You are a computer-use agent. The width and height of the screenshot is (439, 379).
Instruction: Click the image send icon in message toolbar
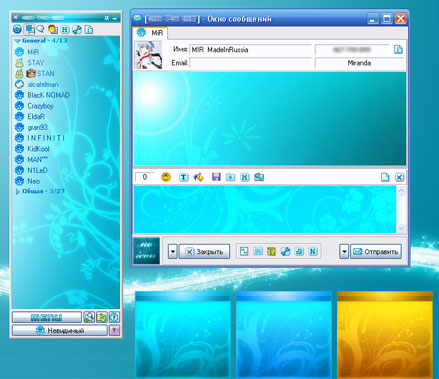[x=259, y=177]
